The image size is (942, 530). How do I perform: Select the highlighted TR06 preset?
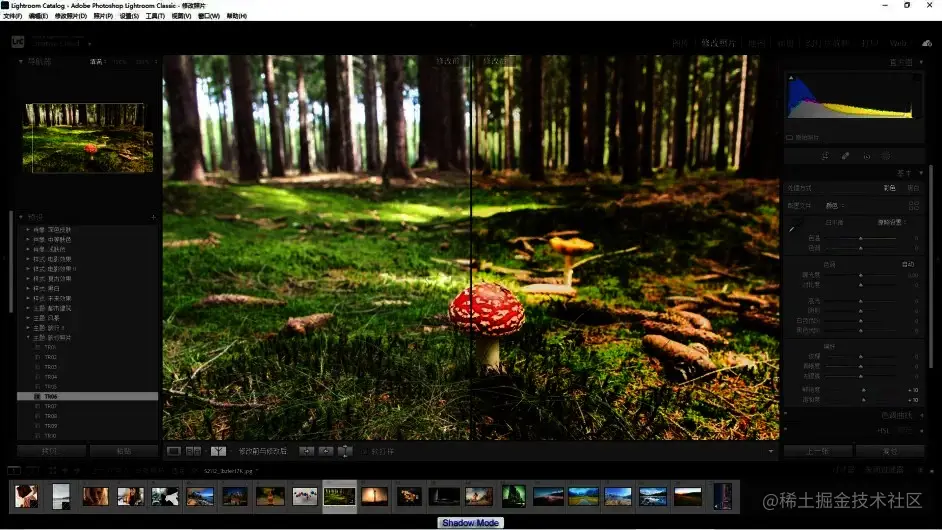coord(88,397)
